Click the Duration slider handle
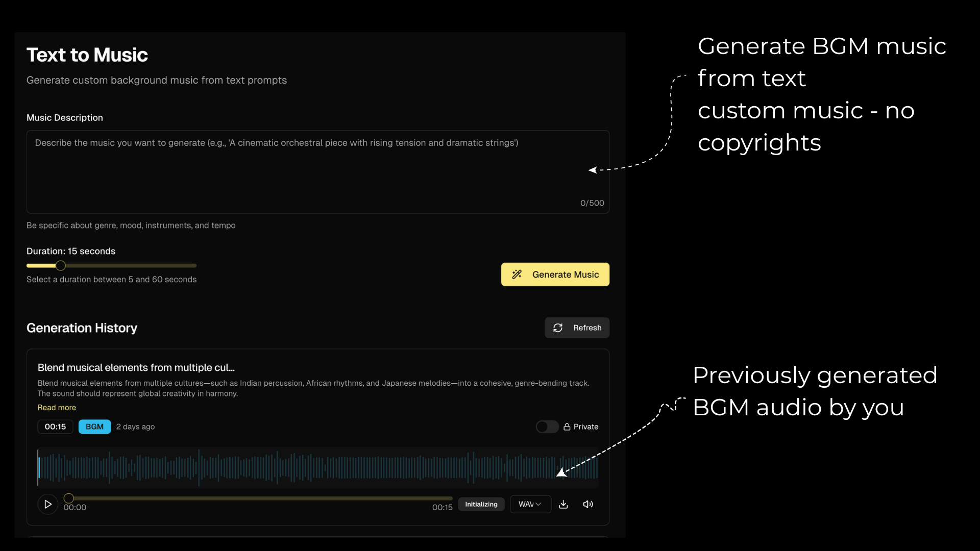 [61, 265]
